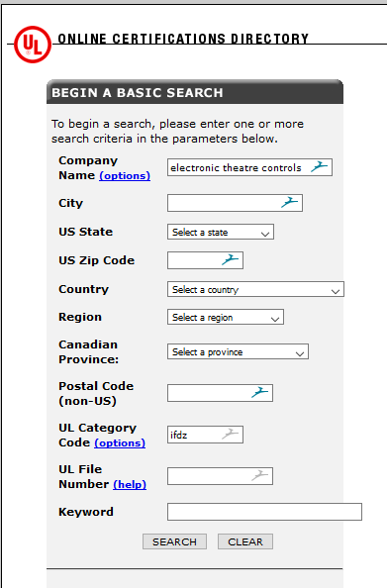
Task: Click the SEARCH button
Action: tap(174, 541)
